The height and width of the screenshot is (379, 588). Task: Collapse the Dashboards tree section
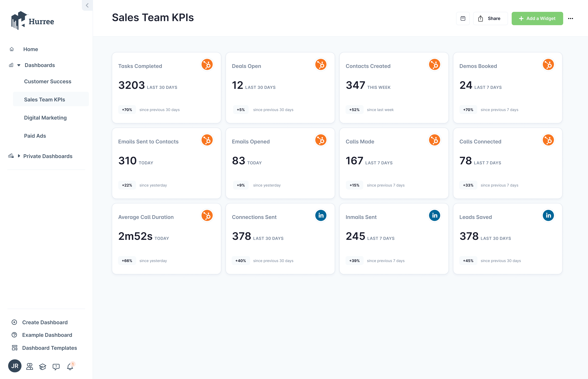(x=19, y=65)
